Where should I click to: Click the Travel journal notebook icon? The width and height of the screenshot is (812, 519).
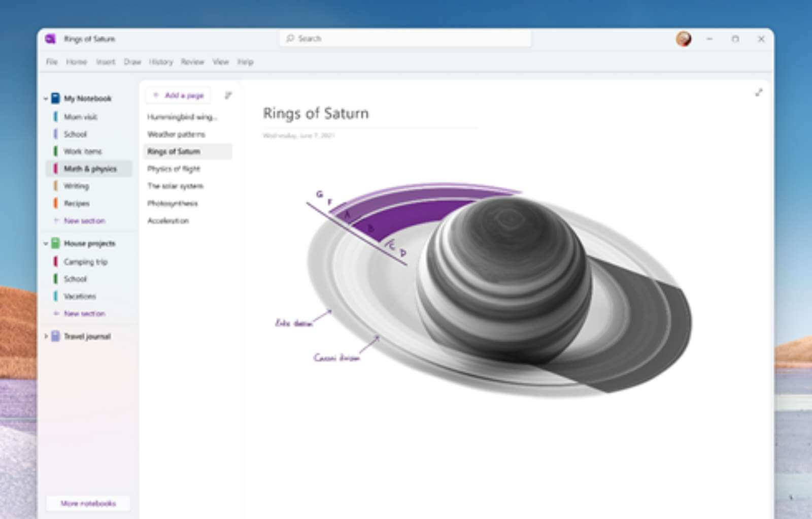coord(56,336)
